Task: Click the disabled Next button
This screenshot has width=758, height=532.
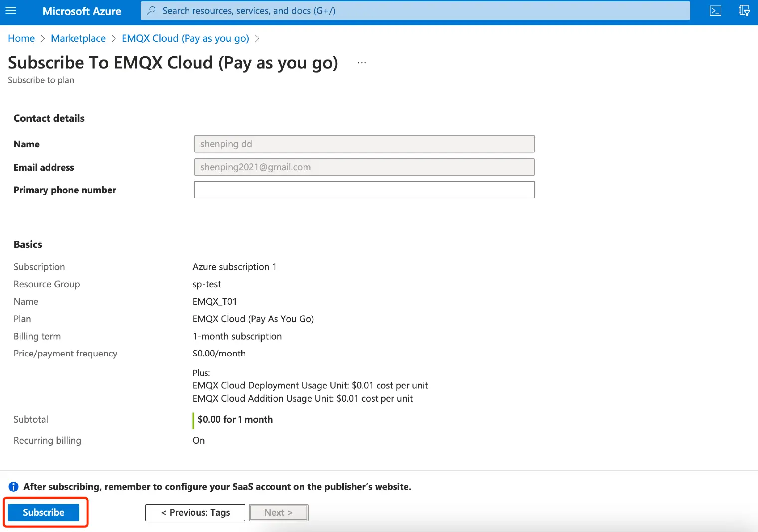Action: [x=279, y=512]
